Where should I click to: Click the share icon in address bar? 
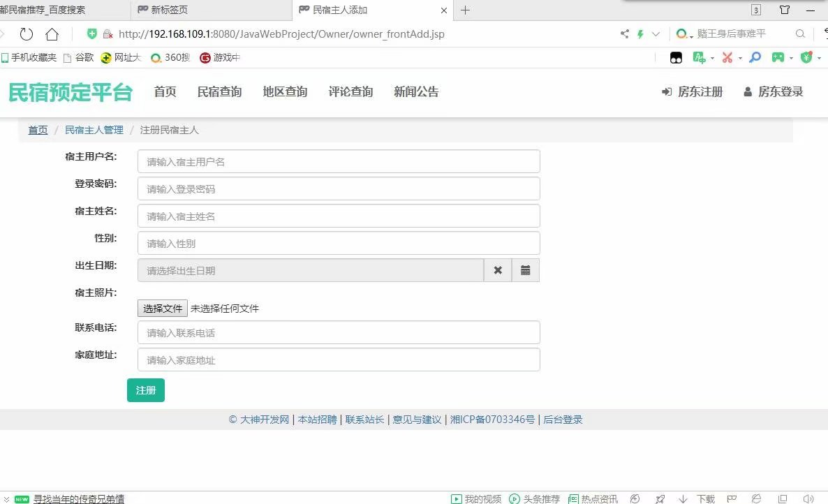625,34
